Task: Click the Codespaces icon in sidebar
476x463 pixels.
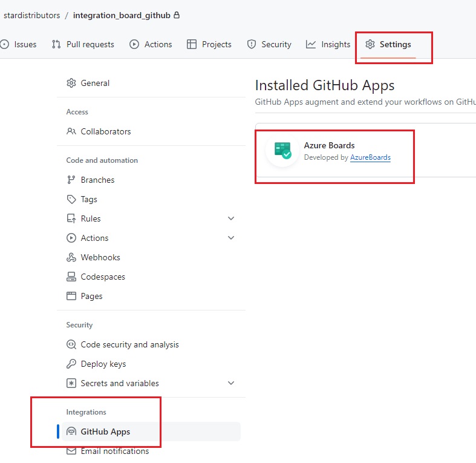Action: coord(71,277)
